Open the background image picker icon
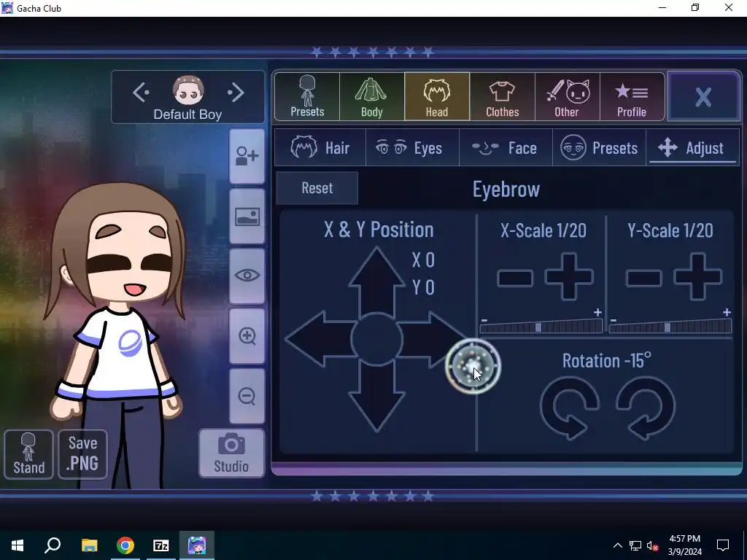Screen dimensions: 747x560 (247, 217)
